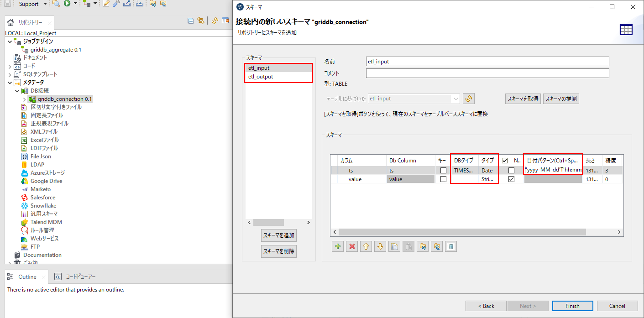Click the collapse-all icon in the repository panel
Image resolution: width=644 pixels, height=318 pixels.
pyautogui.click(x=191, y=21)
